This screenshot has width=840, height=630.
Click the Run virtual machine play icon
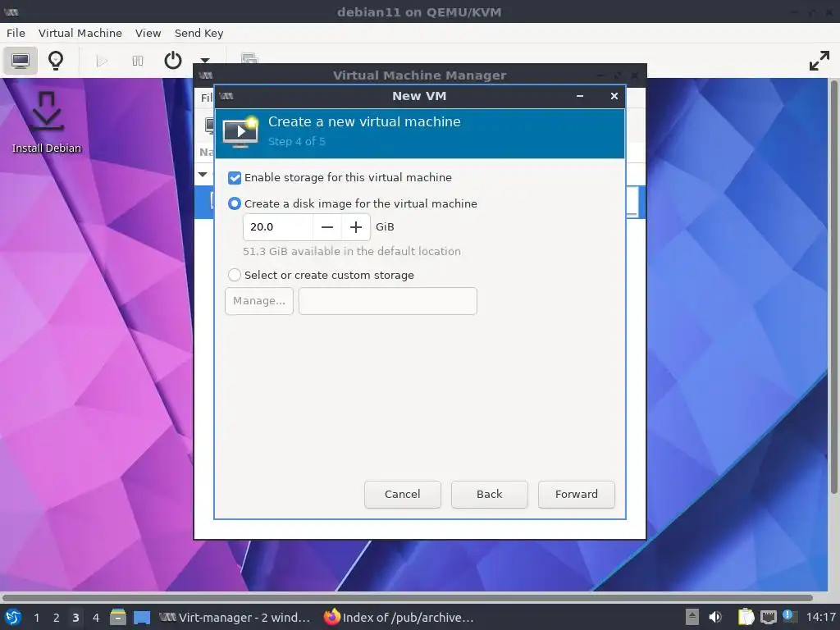[x=101, y=61]
